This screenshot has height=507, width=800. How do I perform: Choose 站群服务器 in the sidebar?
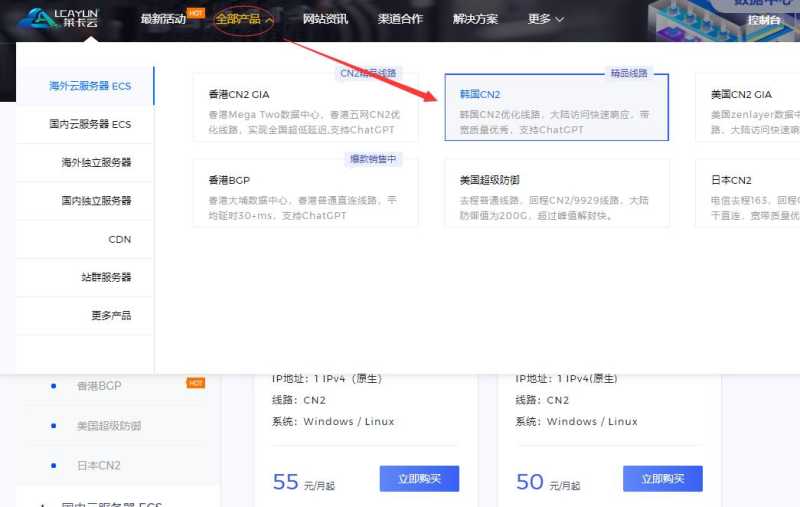coord(85,277)
